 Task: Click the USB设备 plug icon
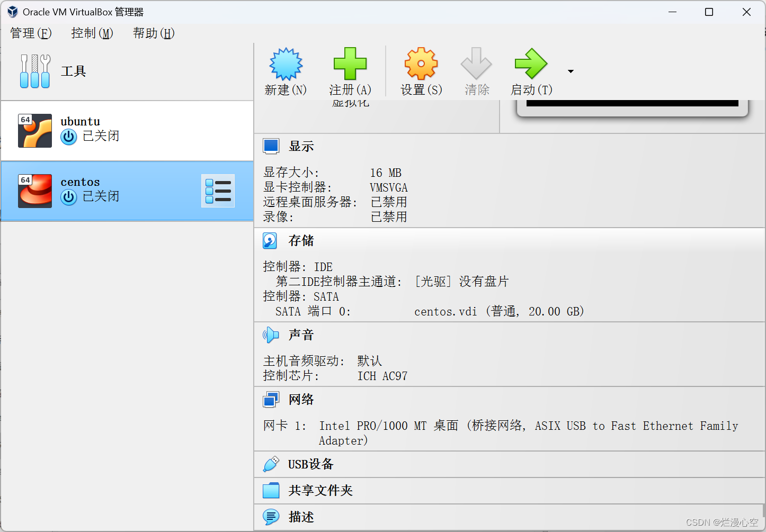pos(271,464)
